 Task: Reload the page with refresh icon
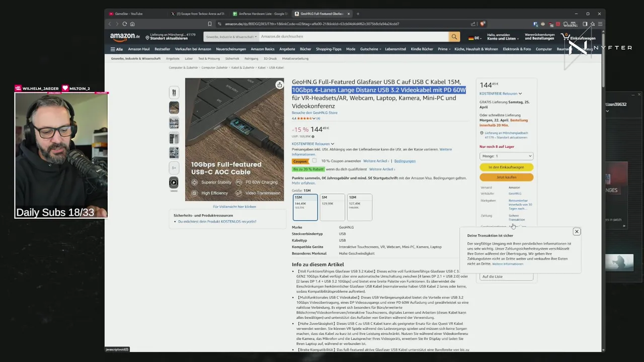point(125,24)
